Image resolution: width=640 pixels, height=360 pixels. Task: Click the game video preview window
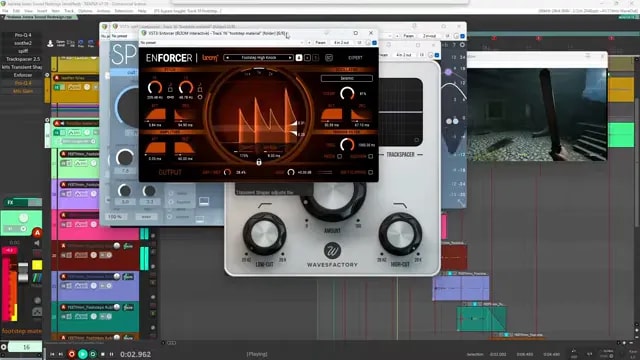tap(537, 115)
